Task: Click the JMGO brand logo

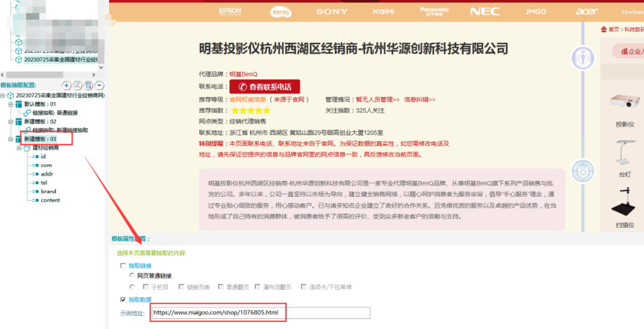Action: [x=536, y=12]
